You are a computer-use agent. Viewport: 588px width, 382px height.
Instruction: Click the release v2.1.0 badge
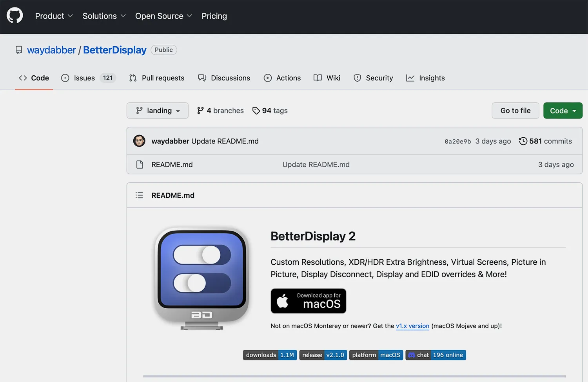[x=323, y=355]
